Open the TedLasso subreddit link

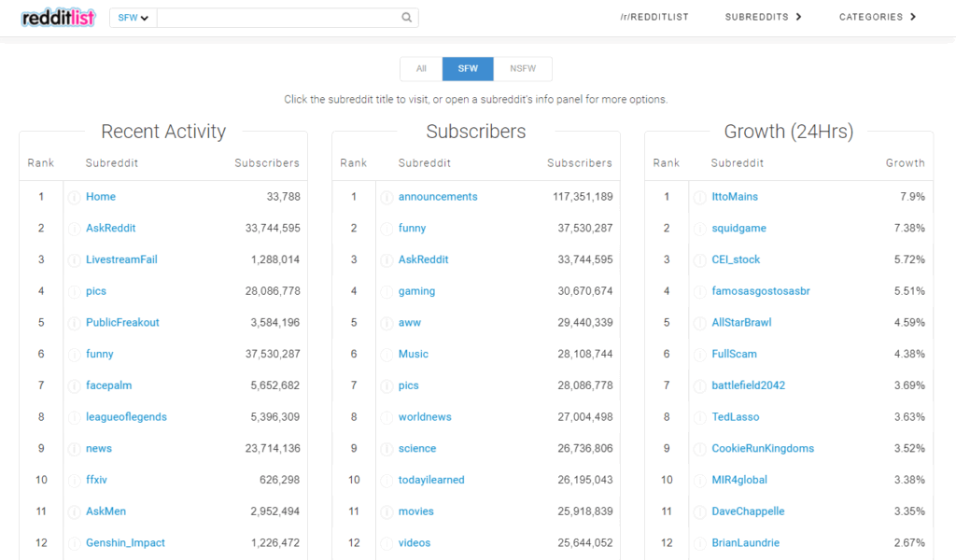point(736,417)
